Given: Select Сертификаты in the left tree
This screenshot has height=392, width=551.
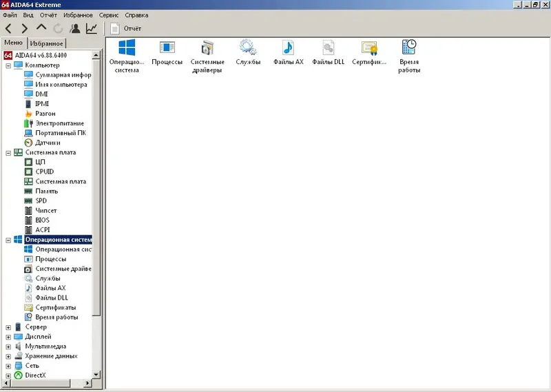Looking at the screenshot, I should point(50,307).
